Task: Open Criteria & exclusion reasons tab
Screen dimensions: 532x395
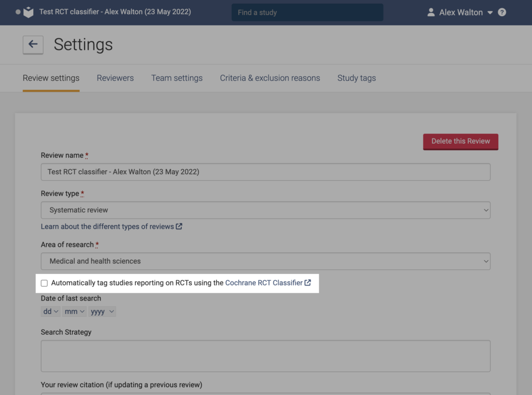Action: [x=270, y=78]
